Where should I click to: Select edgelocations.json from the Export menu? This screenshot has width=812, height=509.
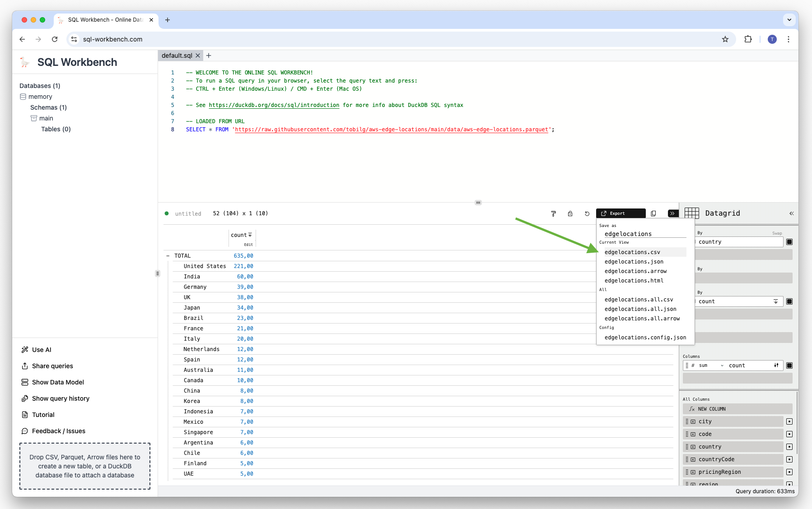[x=634, y=262]
